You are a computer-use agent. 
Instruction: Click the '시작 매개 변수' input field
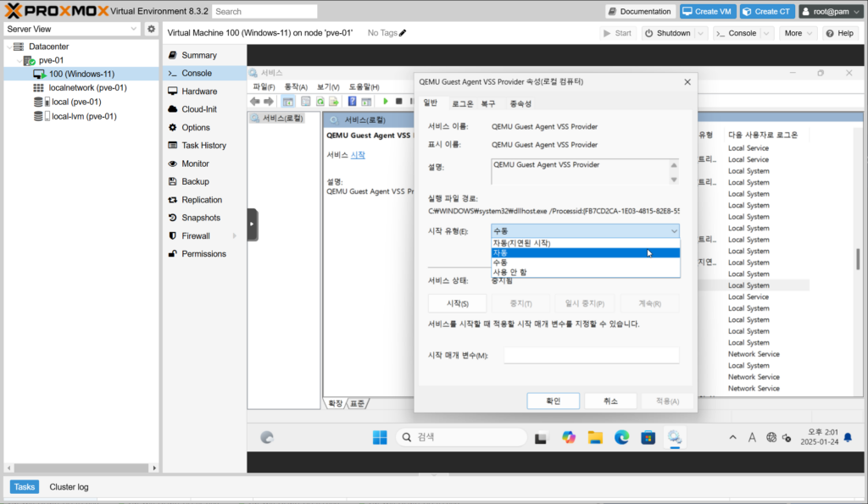click(x=591, y=355)
